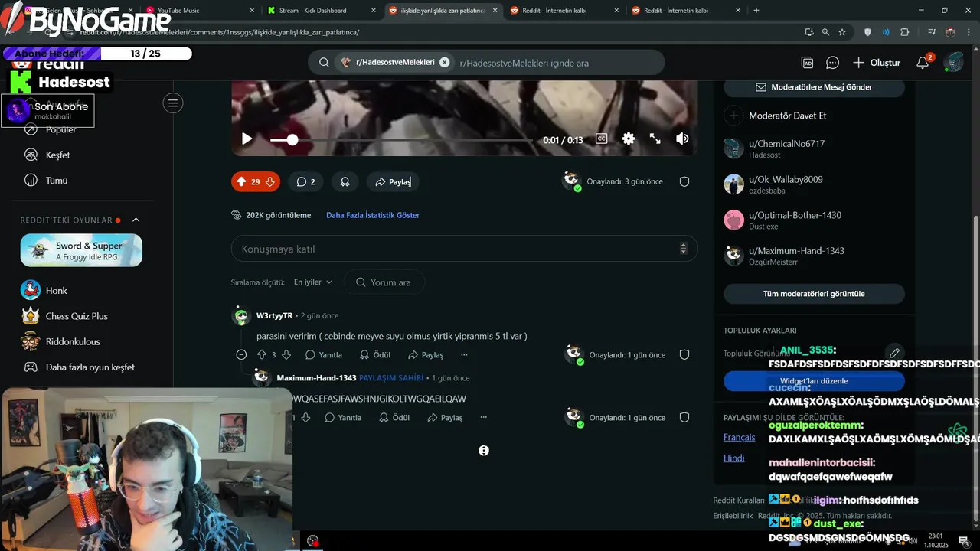The width and height of the screenshot is (980, 551).
Task: Go to Tümü in sidebar
Action: [x=57, y=181]
